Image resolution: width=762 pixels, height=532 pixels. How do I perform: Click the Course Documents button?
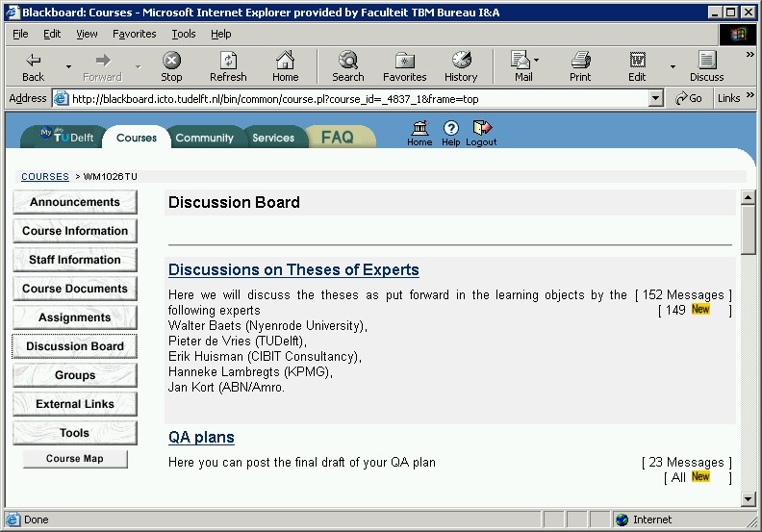75,289
